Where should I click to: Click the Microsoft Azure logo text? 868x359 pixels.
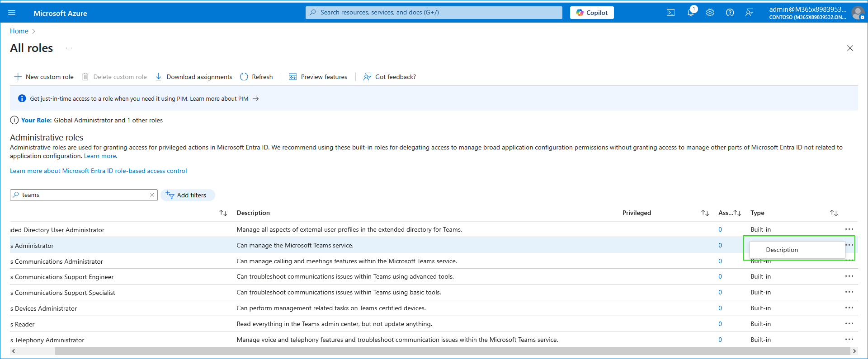pyautogui.click(x=60, y=13)
